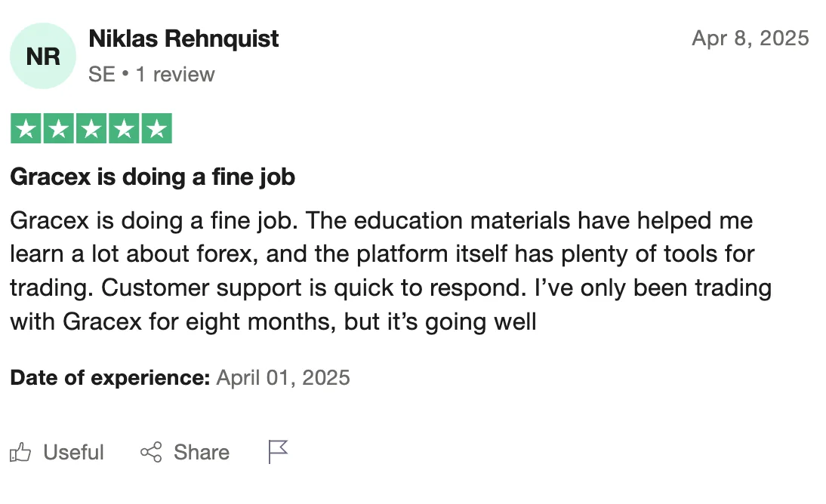The height and width of the screenshot is (504, 826).
Task: Open Niklas Rehnquist's reviewer profile
Action: (183, 38)
